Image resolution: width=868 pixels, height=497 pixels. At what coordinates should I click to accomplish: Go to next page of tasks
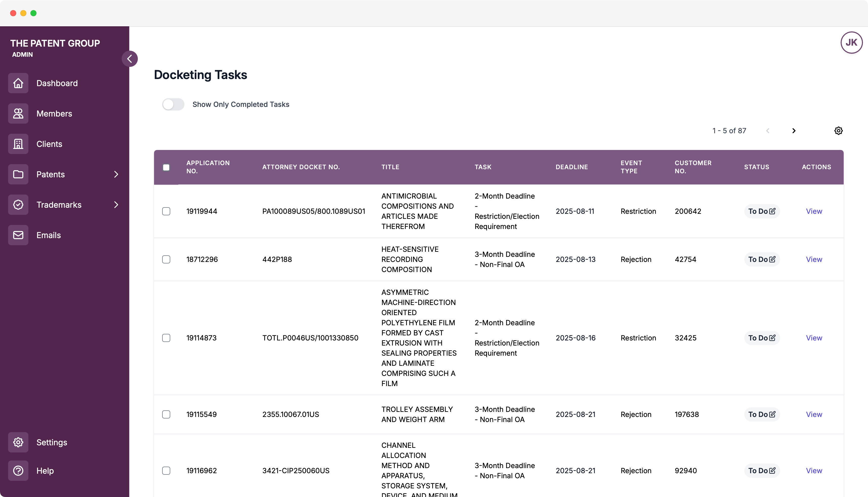(x=794, y=131)
